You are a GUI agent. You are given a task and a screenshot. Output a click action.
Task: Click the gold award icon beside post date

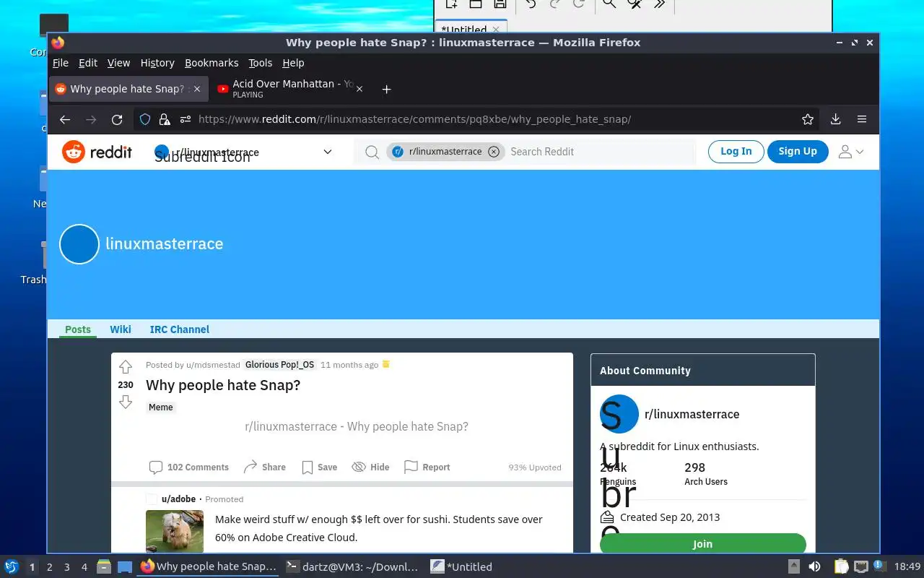coord(386,364)
